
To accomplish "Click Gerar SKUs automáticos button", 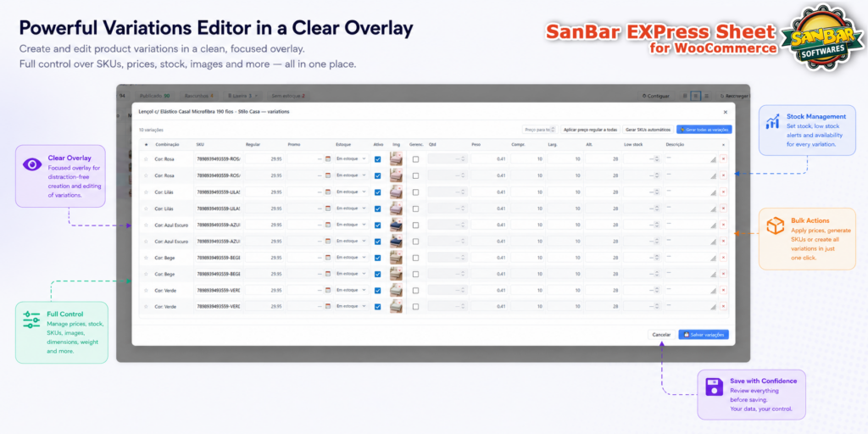I will pos(648,130).
